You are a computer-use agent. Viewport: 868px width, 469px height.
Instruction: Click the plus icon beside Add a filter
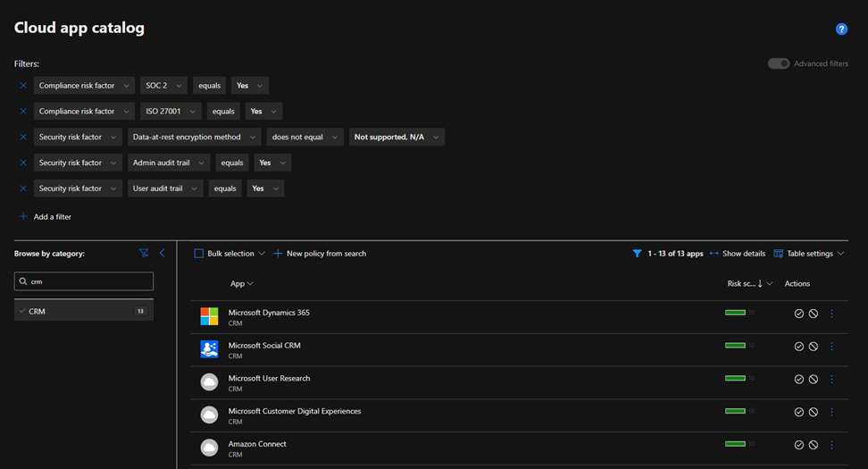pyautogui.click(x=23, y=216)
